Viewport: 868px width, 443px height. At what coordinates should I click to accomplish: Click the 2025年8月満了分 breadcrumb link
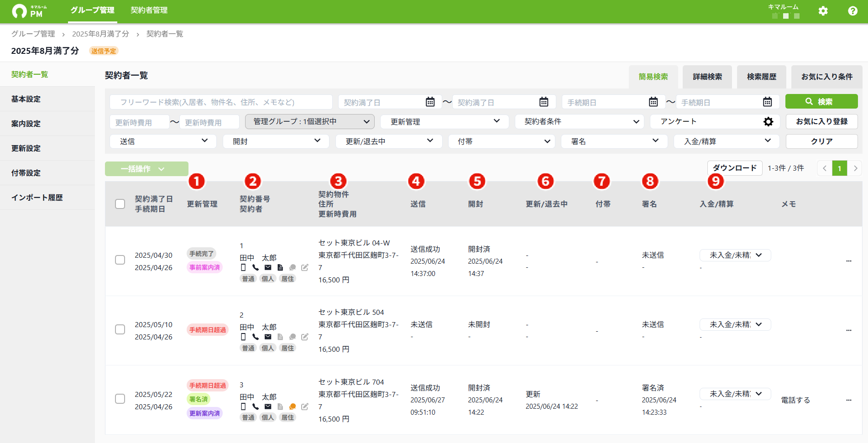click(x=100, y=34)
